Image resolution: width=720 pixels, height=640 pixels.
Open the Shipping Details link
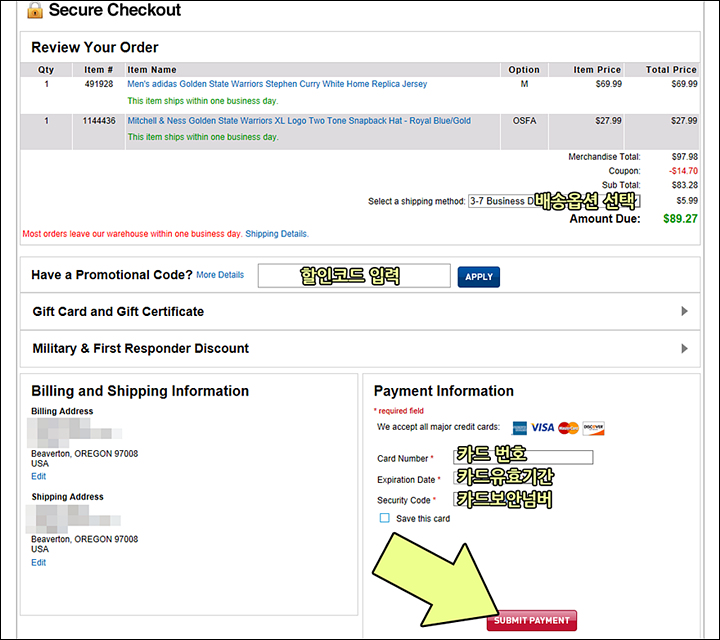pos(276,234)
